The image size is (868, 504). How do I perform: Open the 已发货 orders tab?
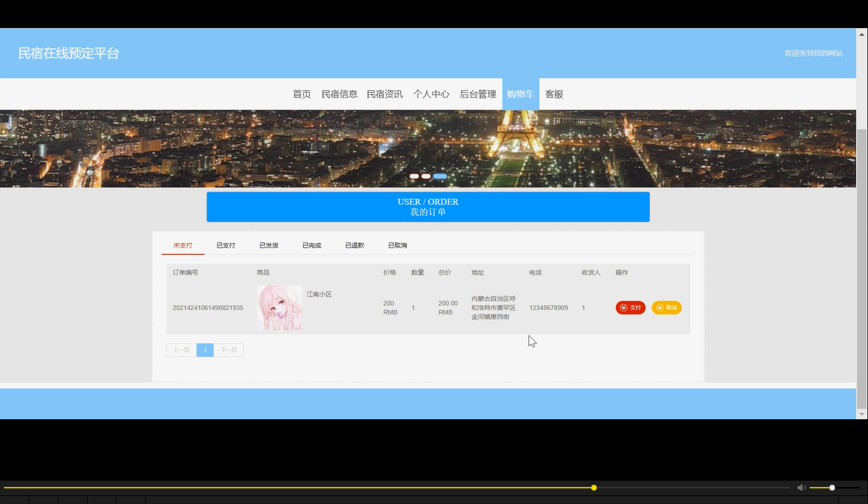click(x=269, y=245)
